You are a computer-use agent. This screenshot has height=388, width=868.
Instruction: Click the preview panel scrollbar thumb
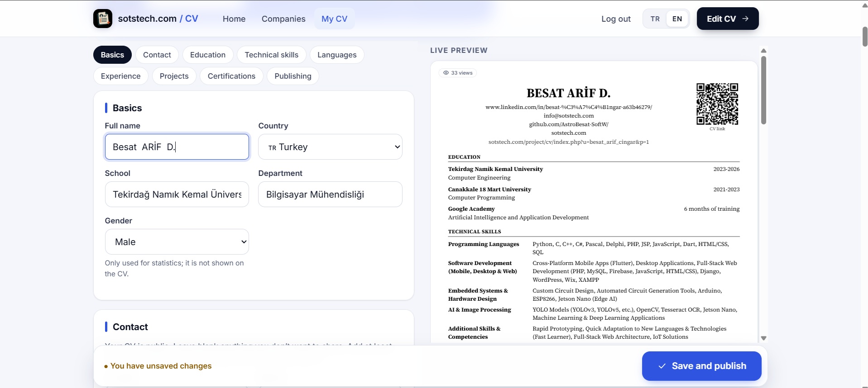tap(763, 90)
